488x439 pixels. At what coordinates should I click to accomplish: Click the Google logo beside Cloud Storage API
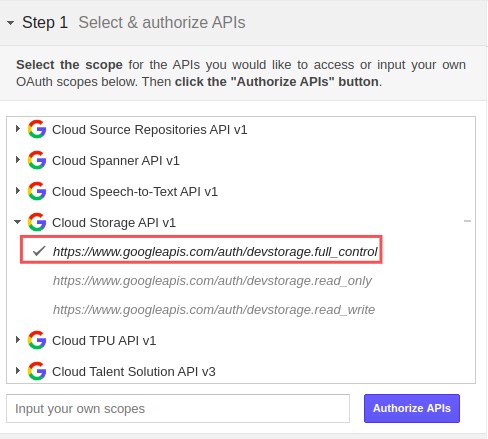(37, 222)
